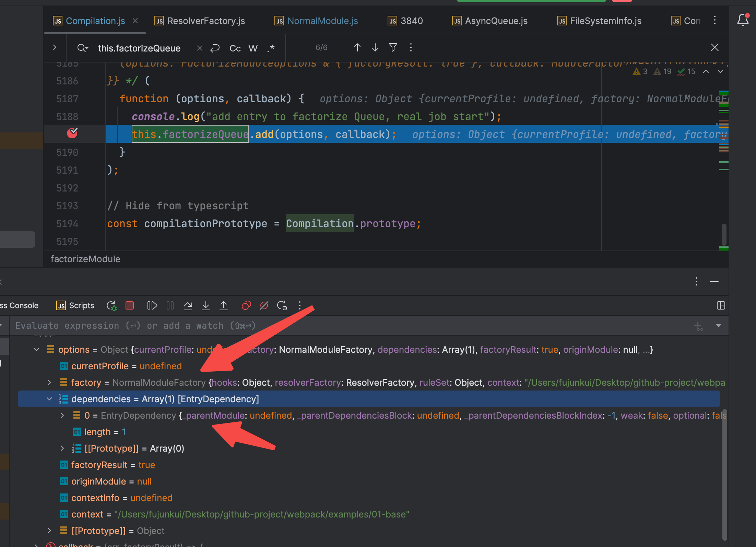This screenshot has height=547, width=756.
Task: Toggle the breakpoint on the factorizeQueue line
Action: pos(72,133)
